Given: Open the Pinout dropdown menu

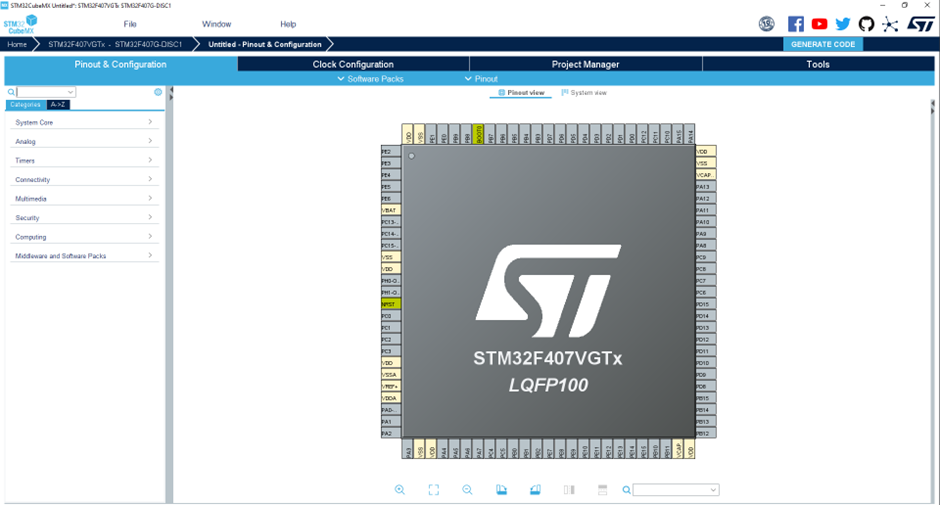Looking at the screenshot, I should (481, 79).
